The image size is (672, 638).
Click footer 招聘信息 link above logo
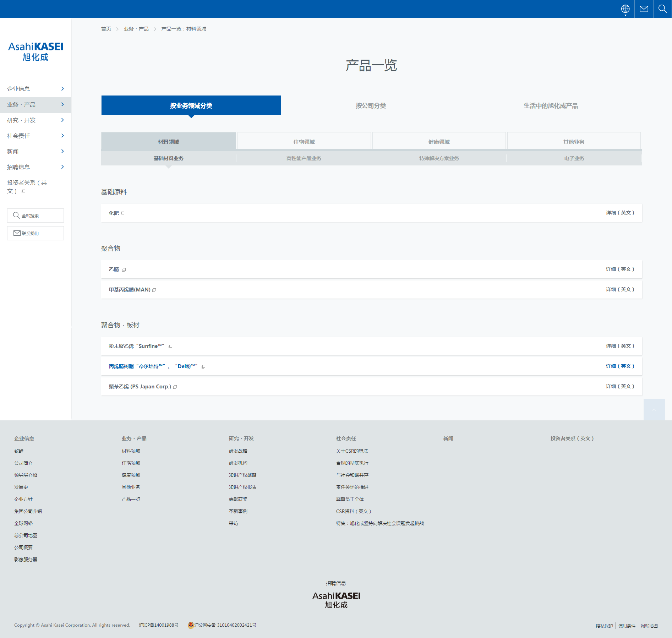336,583
